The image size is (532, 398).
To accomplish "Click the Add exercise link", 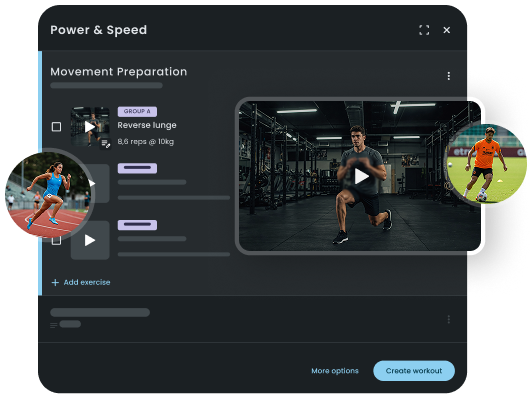I will pos(87,282).
